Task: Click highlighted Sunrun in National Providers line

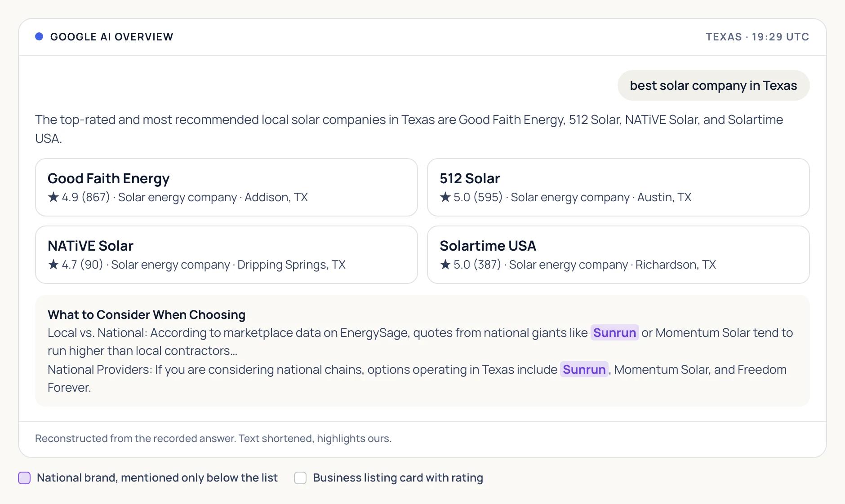Action: click(584, 369)
